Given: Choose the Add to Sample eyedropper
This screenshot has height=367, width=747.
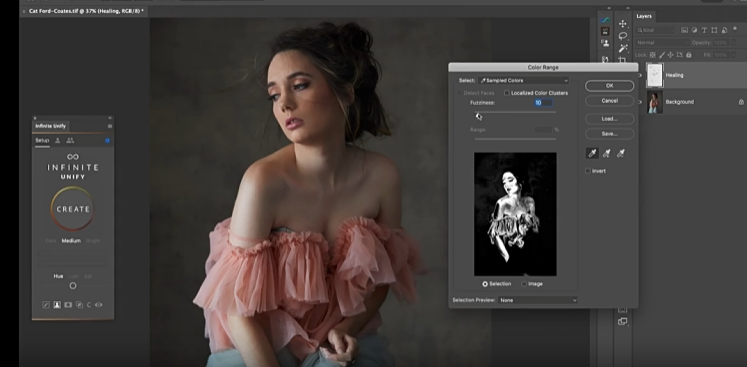Looking at the screenshot, I should (x=606, y=153).
